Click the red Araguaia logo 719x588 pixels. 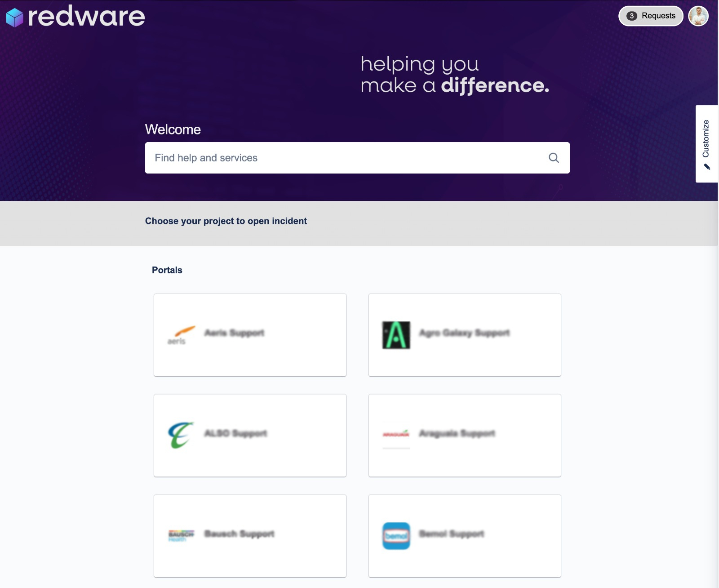pos(396,434)
